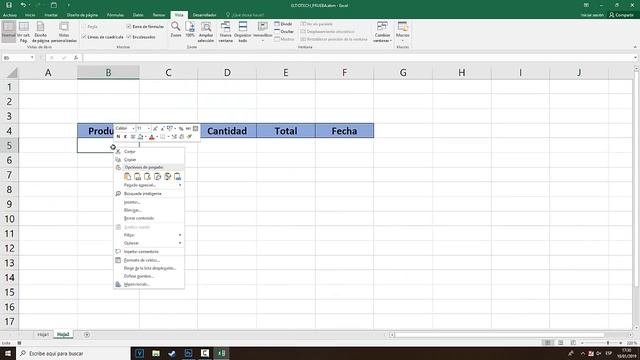Click font color red A in mini toolbar
The height and width of the screenshot is (360, 640).
click(x=151, y=137)
